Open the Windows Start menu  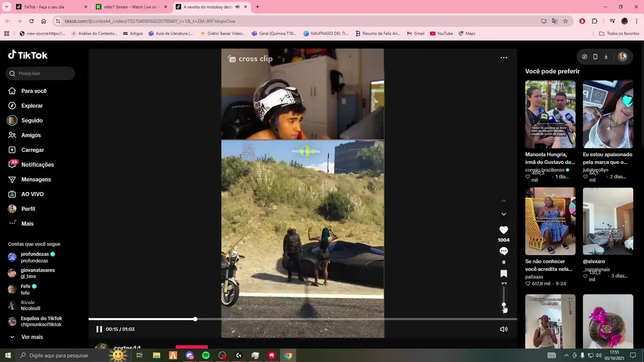[x=8, y=355]
